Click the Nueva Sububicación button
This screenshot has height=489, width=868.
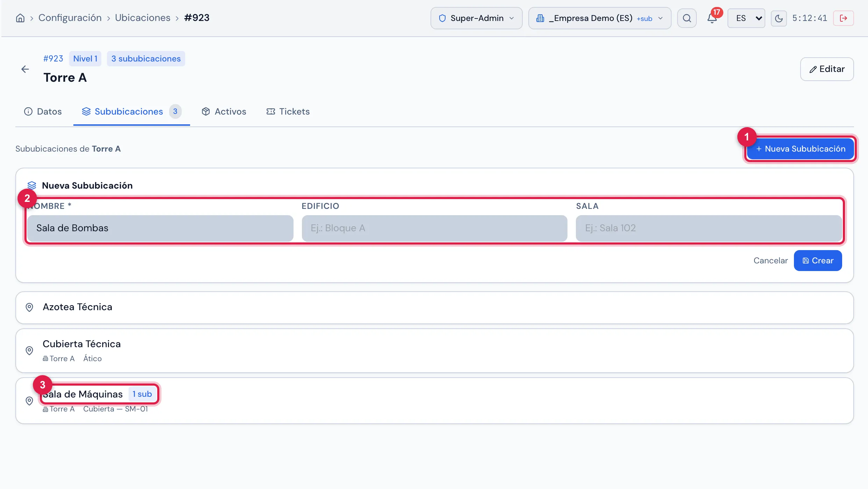[800, 149]
